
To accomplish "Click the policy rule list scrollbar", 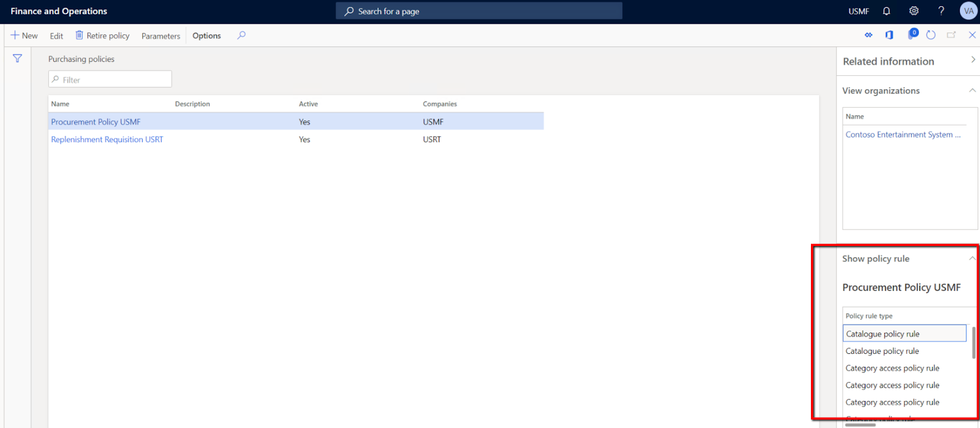I will point(973,343).
